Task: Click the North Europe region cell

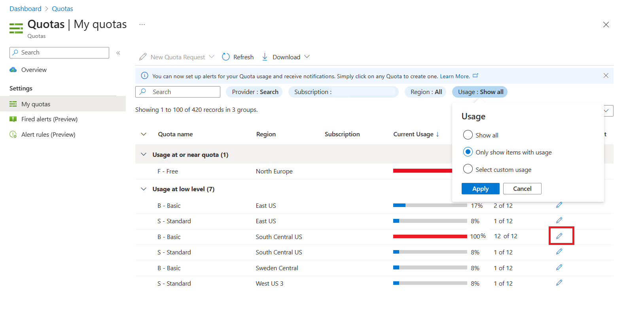Action: (x=274, y=171)
